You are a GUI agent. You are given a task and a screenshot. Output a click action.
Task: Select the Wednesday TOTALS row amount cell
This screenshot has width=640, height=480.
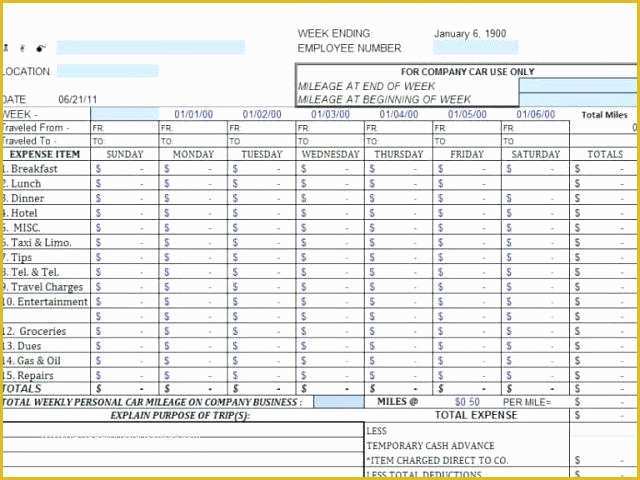point(330,389)
